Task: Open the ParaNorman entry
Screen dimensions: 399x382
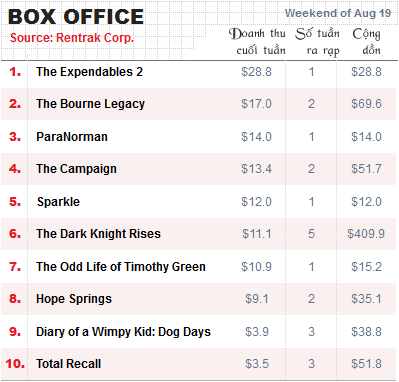Action: 72,137
